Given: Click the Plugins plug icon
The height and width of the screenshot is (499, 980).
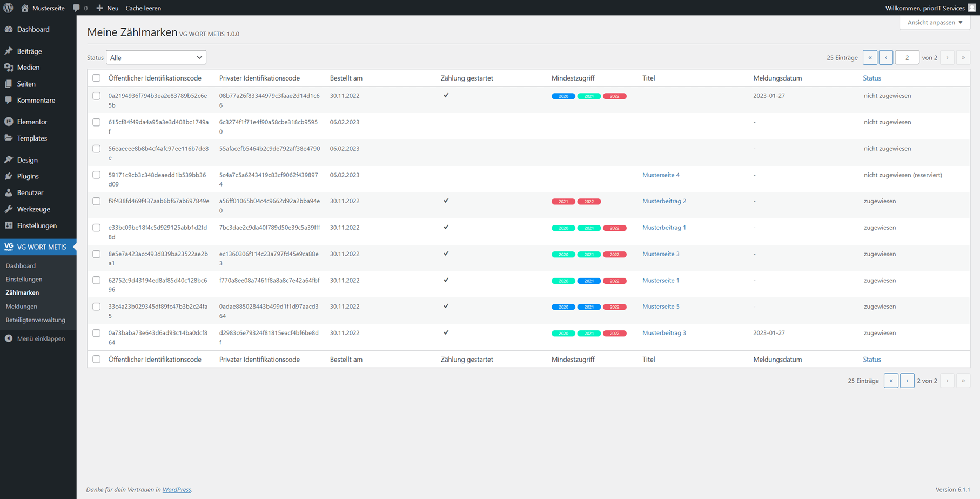Looking at the screenshot, I should tap(9, 176).
